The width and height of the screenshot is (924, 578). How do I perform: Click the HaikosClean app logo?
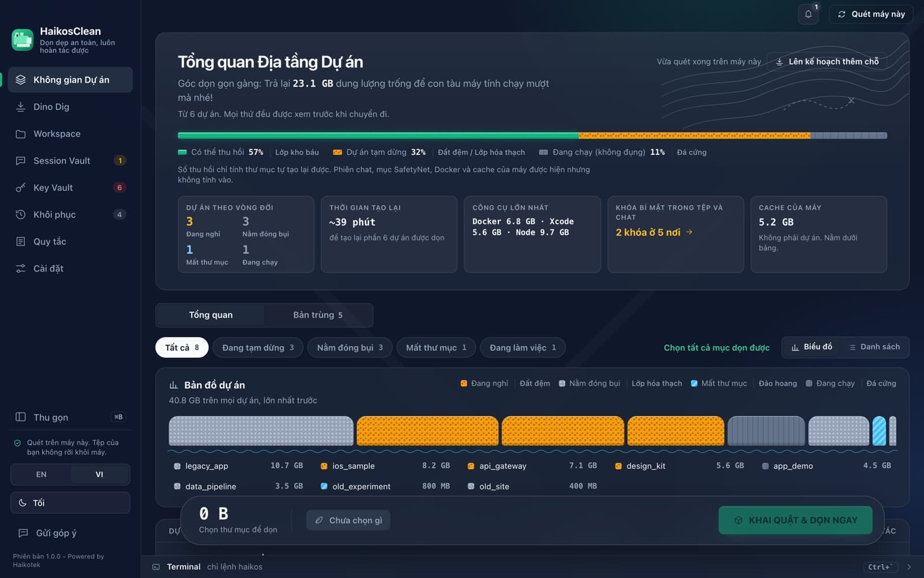pyautogui.click(x=23, y=40)
